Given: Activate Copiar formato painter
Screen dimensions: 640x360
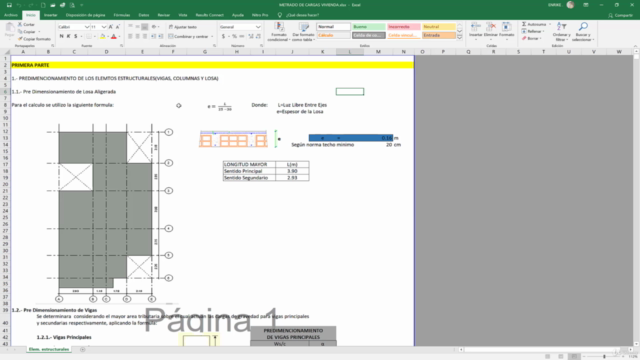Looking at the screenshot, I should [34, 39].
